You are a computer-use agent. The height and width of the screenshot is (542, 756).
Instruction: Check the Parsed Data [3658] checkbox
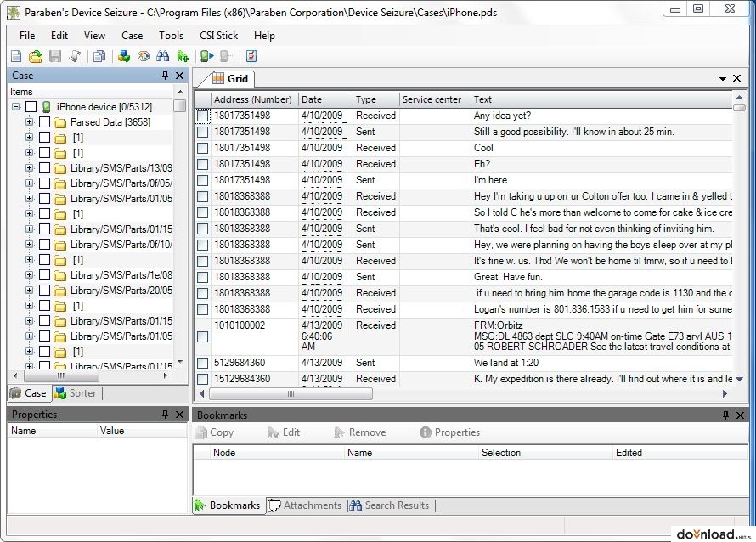click(x=44, y=122)
